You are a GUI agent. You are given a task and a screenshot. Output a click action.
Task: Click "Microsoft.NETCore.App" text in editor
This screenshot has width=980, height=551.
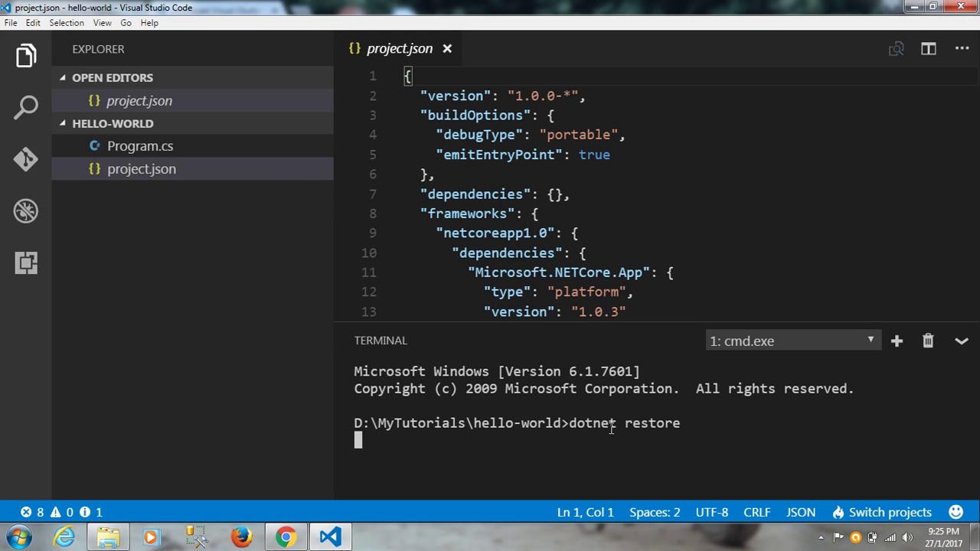558,272
